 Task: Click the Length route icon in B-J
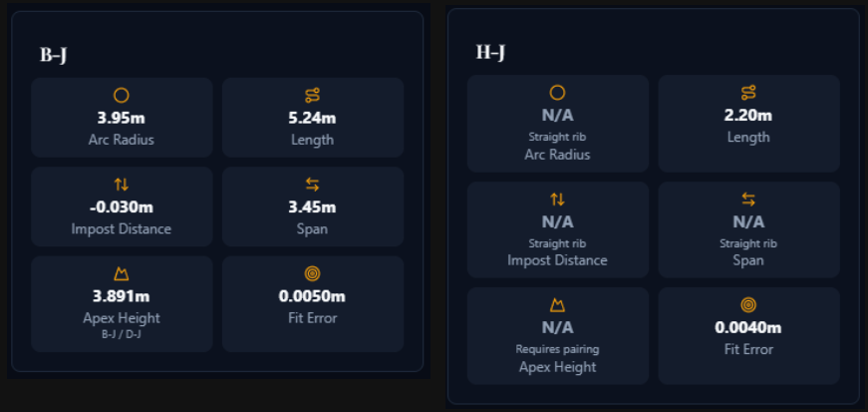[312, 96]
